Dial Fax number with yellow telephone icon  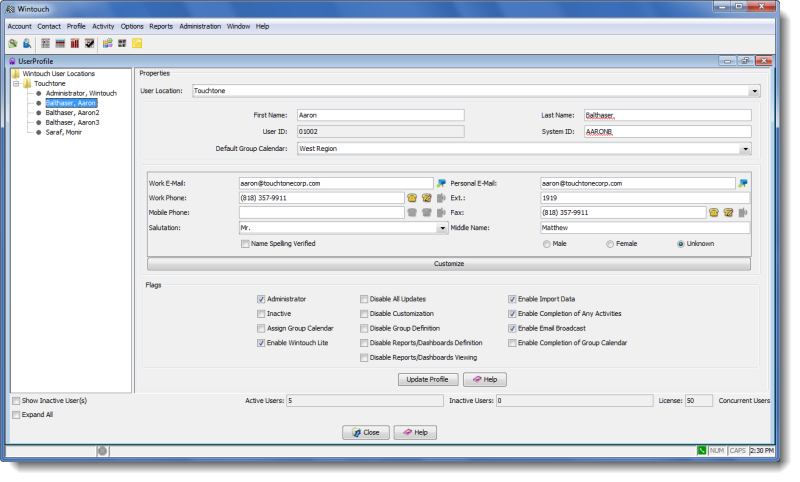point(714,213)
